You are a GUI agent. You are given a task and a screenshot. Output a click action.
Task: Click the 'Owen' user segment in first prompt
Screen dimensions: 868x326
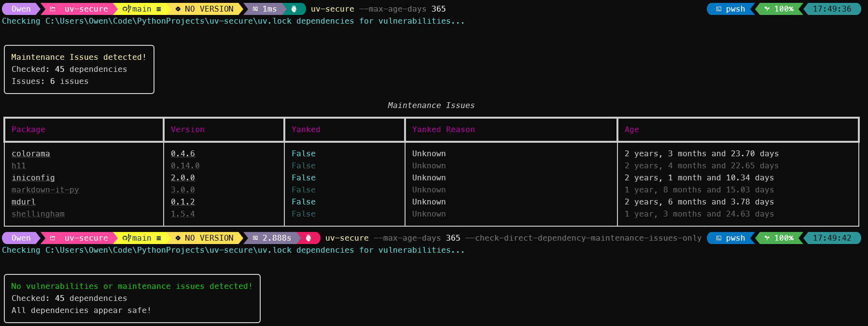click(21, 9)
